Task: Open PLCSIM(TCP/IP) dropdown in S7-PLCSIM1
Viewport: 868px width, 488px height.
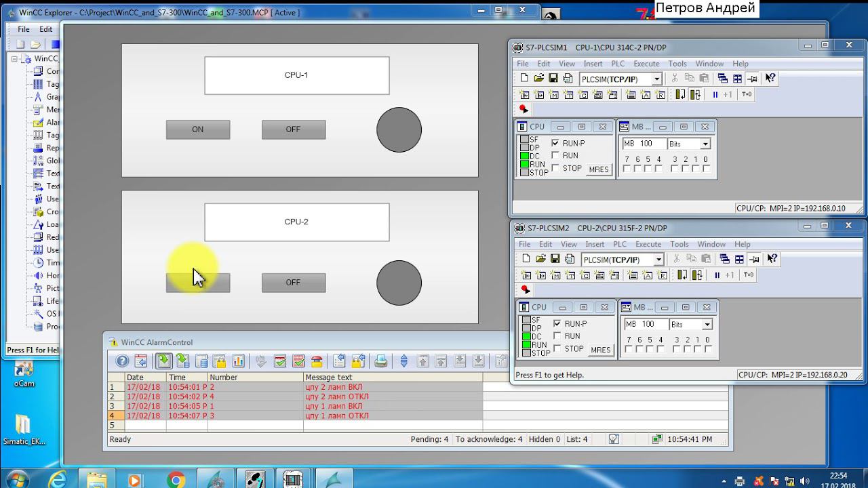Action: click(x=656, y=79)
